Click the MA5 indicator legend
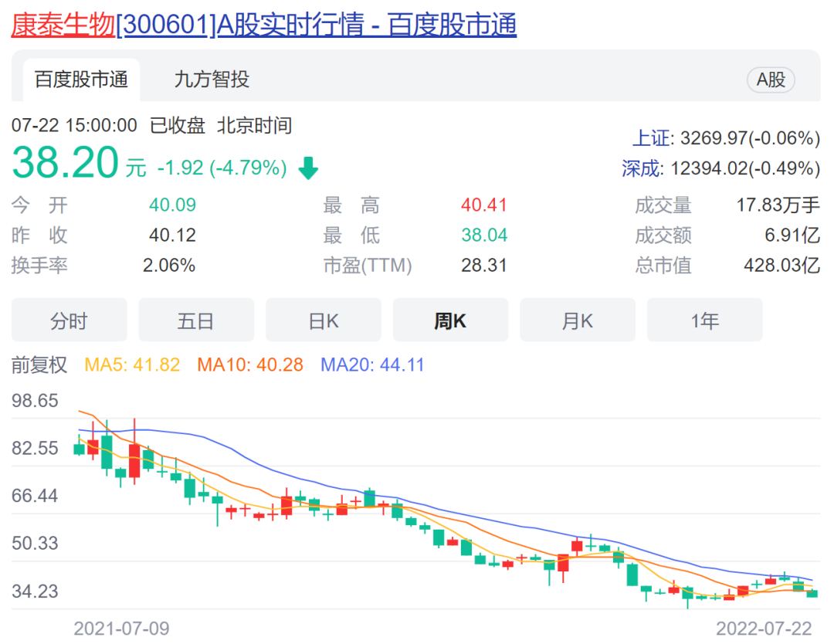The height and width of the screenshot is (644, 834). pyautogui.click(x=131, y=365)
